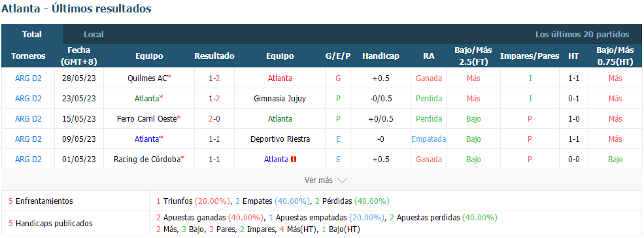
Task: Click Deportivo Riestra team name
Action: coord(280,139)
